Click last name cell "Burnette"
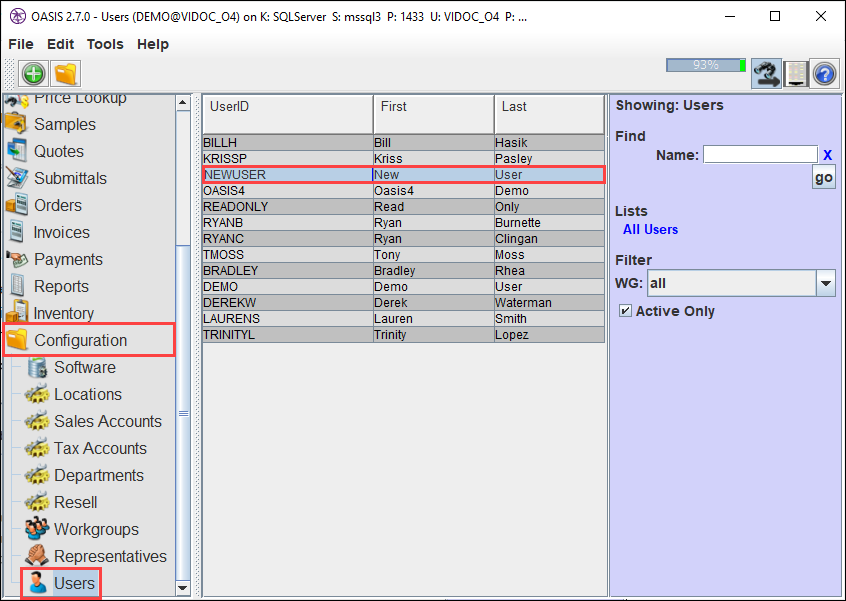This screenshot has height=601, width=846. (549, 222)
